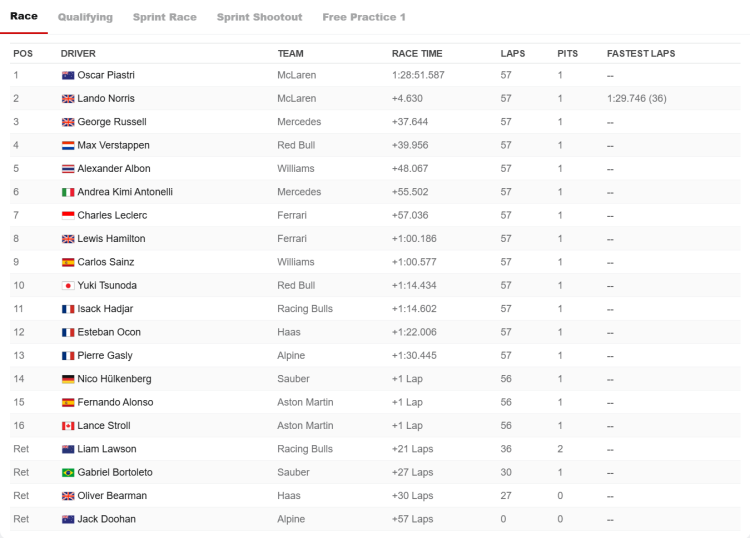Switch to the Qualifying tab
This screenshot has height=538, width=750.
85,17
